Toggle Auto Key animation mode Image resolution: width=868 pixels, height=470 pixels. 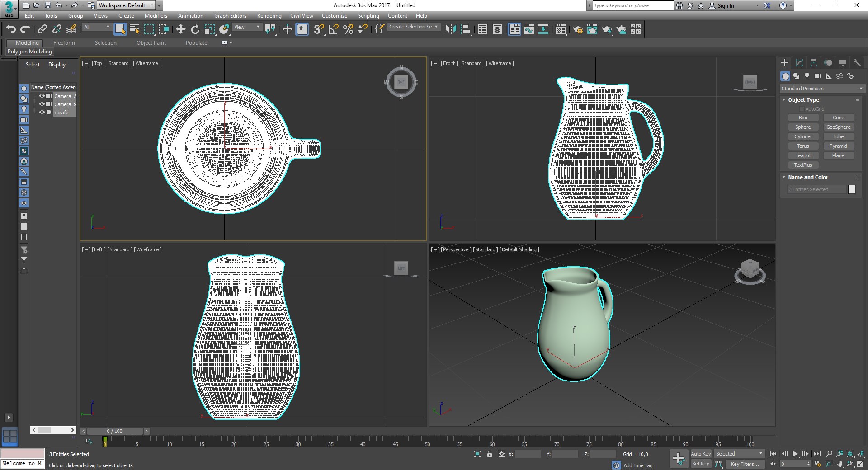pos(701,454)
